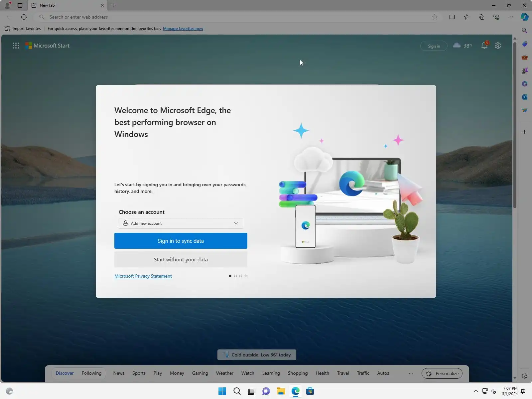
Task: Open Browser essentials
Action: coord(496,17)
